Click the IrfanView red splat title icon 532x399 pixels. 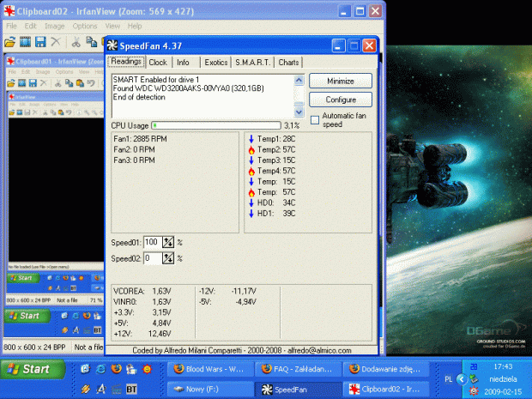pyautogui.click(x=9, y=11)
